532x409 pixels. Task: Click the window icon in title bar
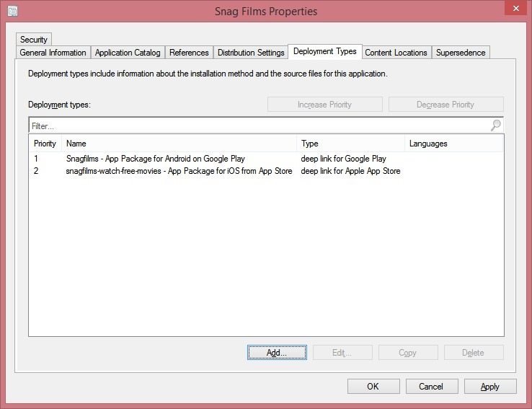click(13, 11)
